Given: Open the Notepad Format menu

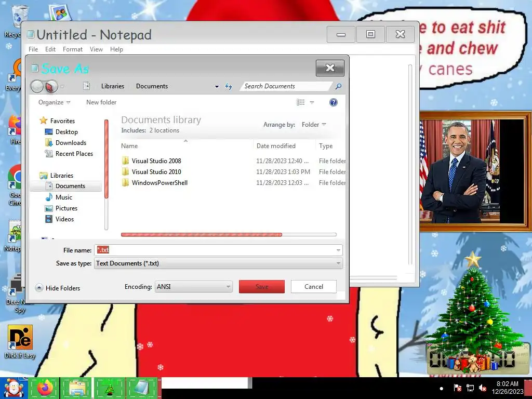Looking at the screenshot, I should tap(73, 49).
